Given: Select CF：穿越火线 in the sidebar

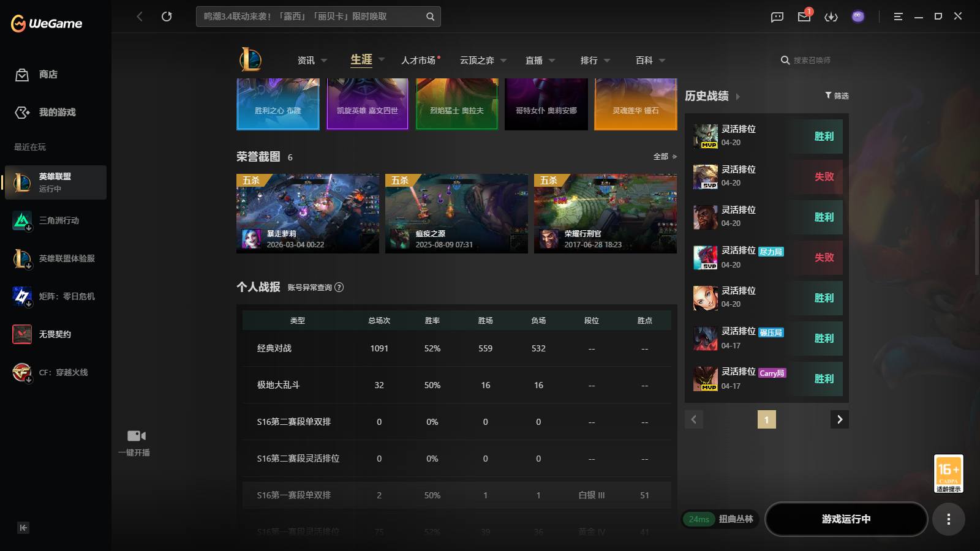Looking at the screenshot, I should point(56,372).
